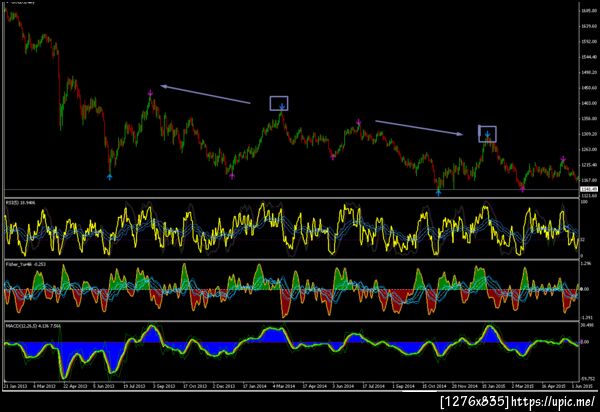Select the magenta signal arrow at the December 2013 low
This screenshot has height=412, width=600.
click(x=232, y=176)
